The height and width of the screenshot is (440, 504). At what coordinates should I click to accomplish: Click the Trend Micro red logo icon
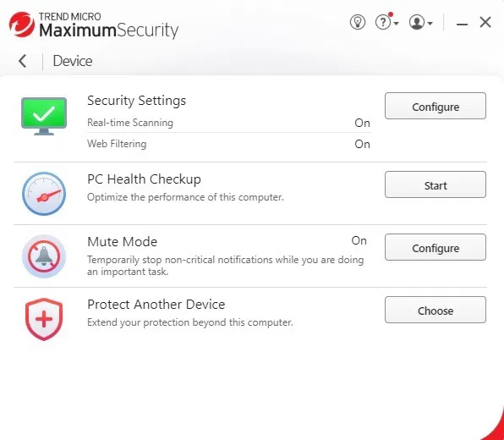click(22, 25)
